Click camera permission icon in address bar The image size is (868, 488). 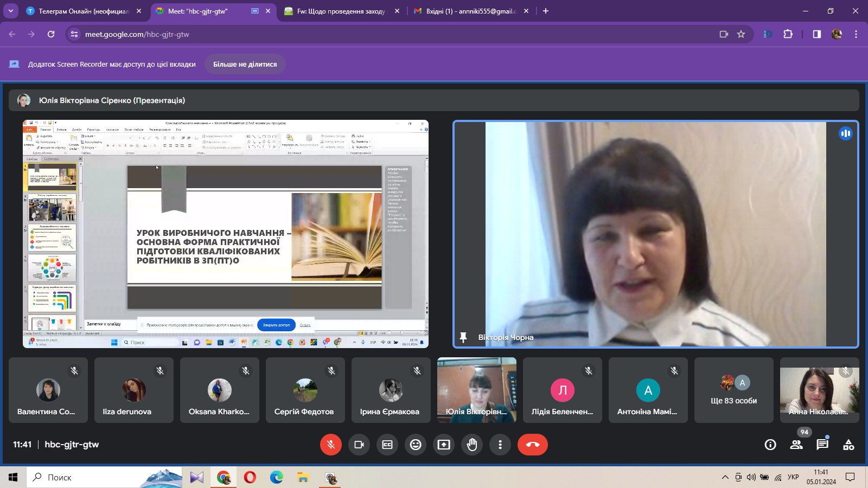(724, 34)
